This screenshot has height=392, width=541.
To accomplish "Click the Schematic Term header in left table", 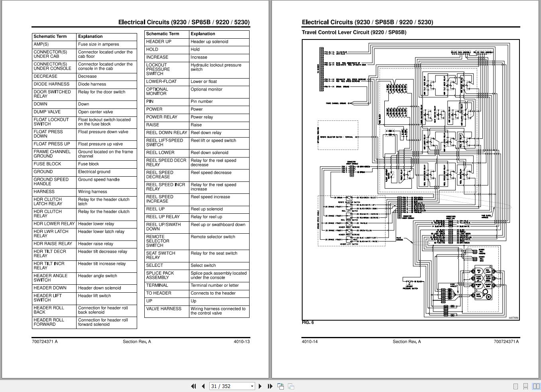I will 50,36.
